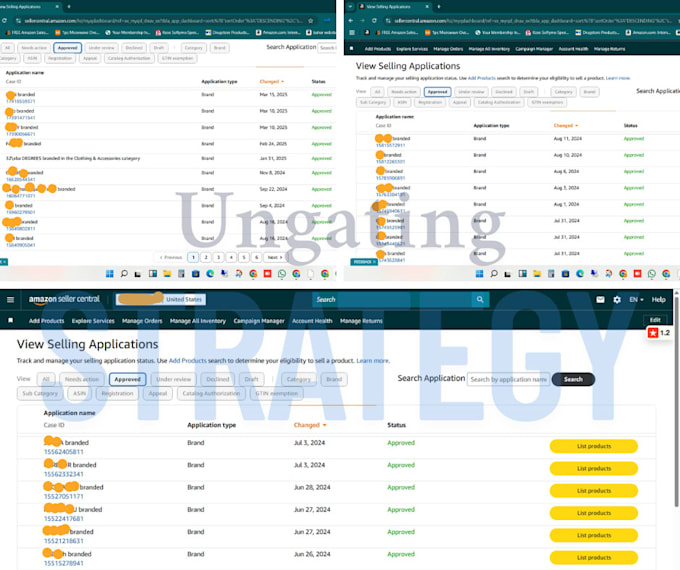This screenshot has height=570, width=680.
Task: Select the Draft filter in the bottom window
Action: click(252, 379)
